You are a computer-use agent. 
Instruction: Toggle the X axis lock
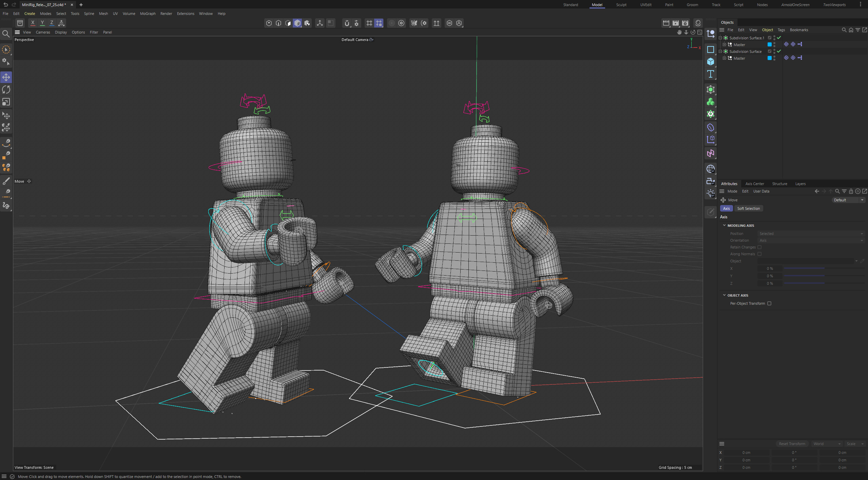click(33, 23)
